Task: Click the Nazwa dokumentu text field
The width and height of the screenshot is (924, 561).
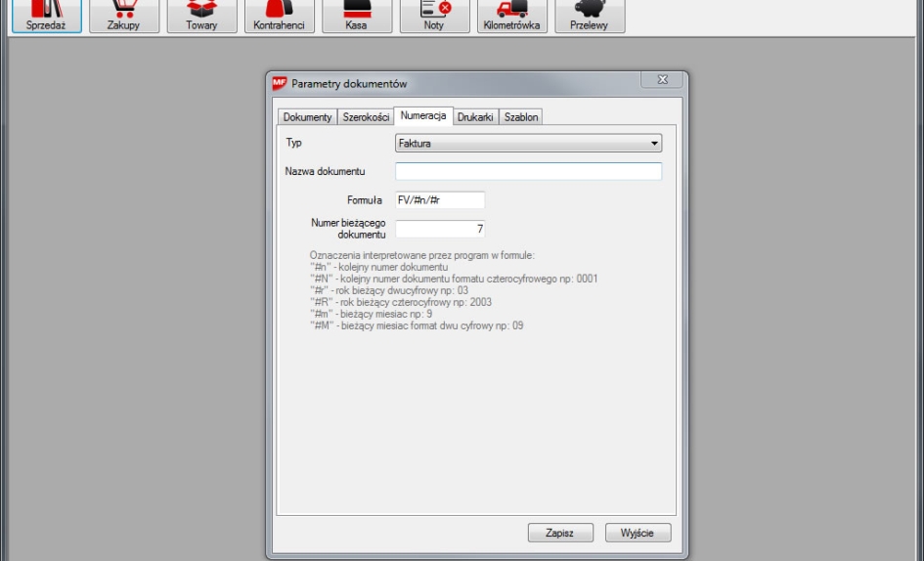Action: coord(528,172)
